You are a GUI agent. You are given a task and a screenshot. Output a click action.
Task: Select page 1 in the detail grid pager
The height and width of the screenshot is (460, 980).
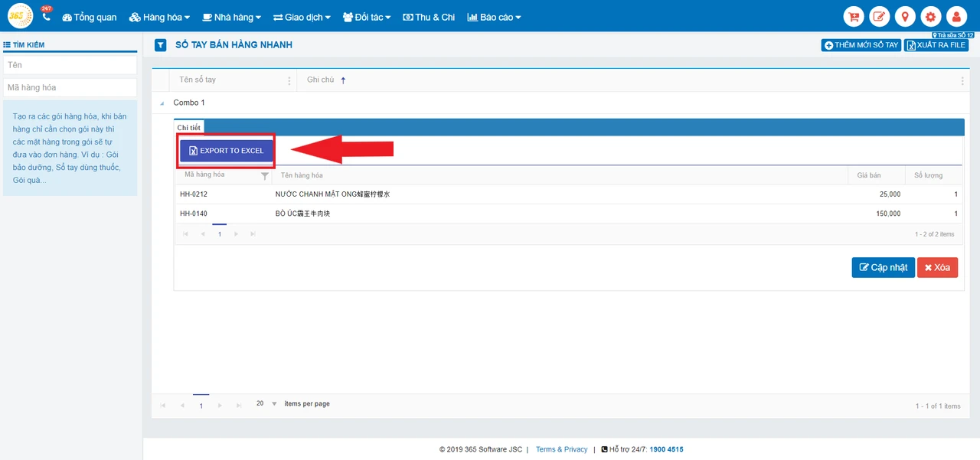[219, 234]
